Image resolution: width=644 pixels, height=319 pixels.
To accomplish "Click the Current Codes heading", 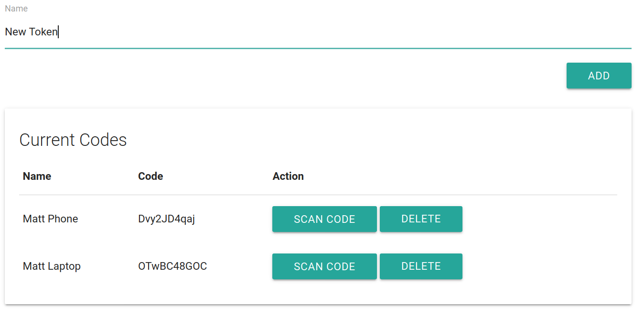I will pos(73,140).
